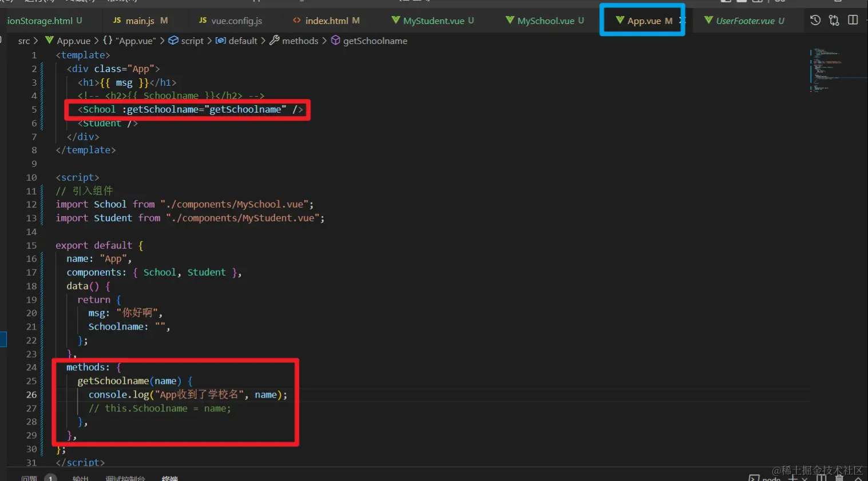Image resolution: width=868 pixels, height=481 pixels.
Task: Click the getSchoolname(name) method definition
Action: click(x=135, y=381)
